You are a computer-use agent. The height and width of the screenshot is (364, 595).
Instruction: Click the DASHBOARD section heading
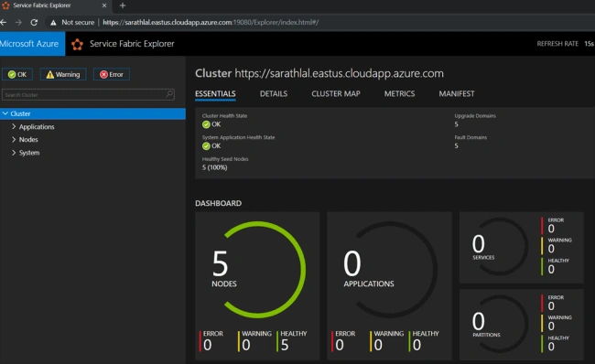218,203
